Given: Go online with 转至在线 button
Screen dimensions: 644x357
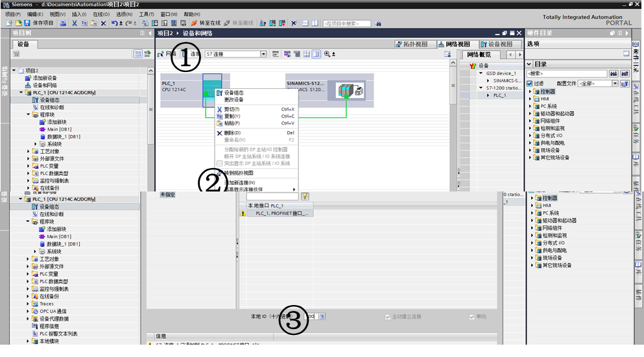Looking at the screenshot, I should pos(206,23).
